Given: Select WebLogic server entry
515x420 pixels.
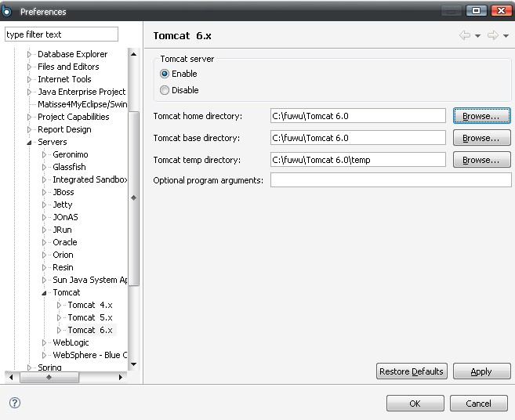Looking at the screenshot, I should [71, 342].
